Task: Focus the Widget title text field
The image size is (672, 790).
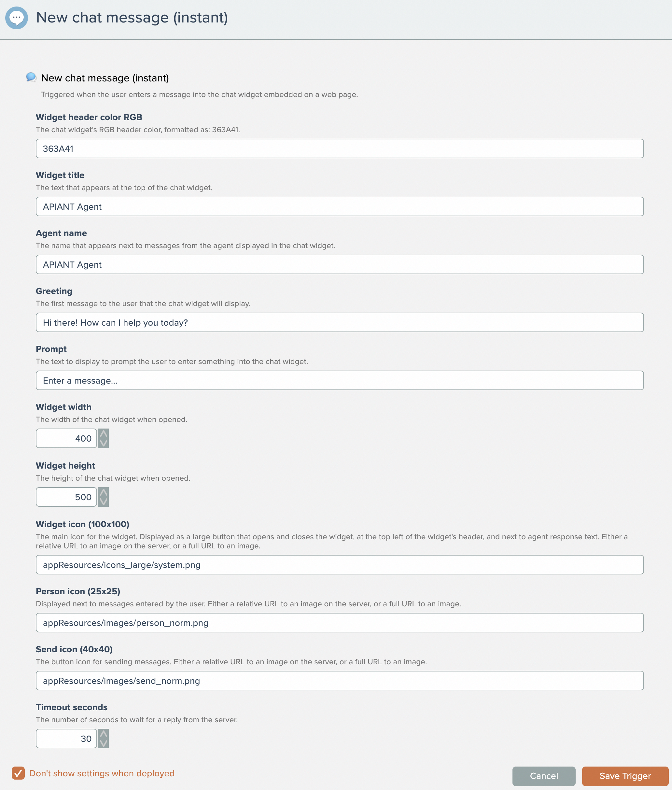Action: click(340, 206)
